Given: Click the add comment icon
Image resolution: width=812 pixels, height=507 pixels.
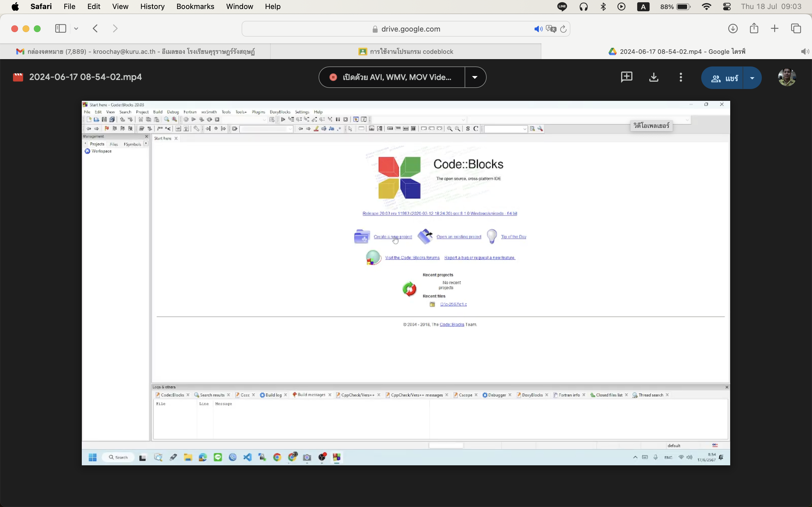Looking at the screenshot, I should pyautogui.click(x=626, y=77).
